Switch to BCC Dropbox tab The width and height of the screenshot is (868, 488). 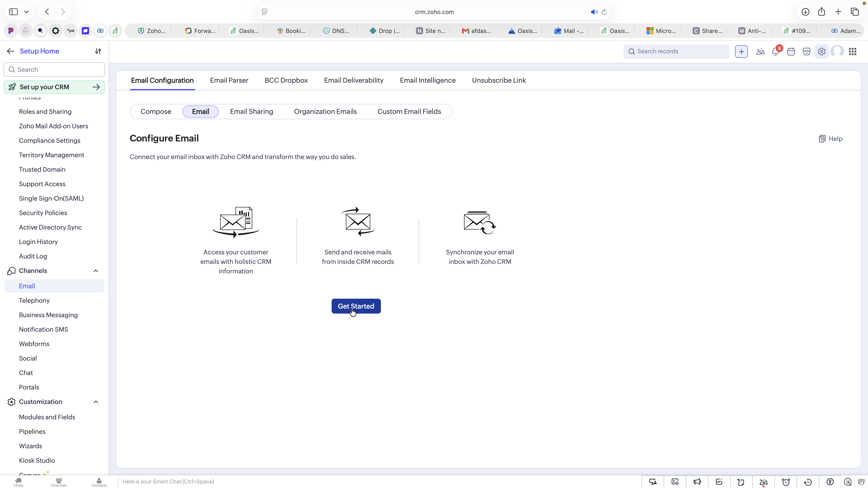(286, 80)
